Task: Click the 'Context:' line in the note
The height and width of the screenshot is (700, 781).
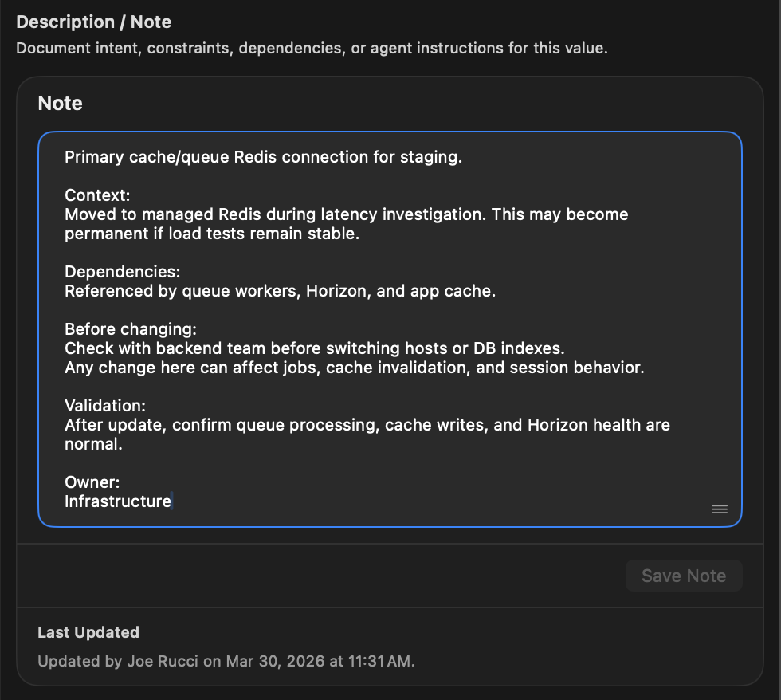Action: click(x=96, y=195)
